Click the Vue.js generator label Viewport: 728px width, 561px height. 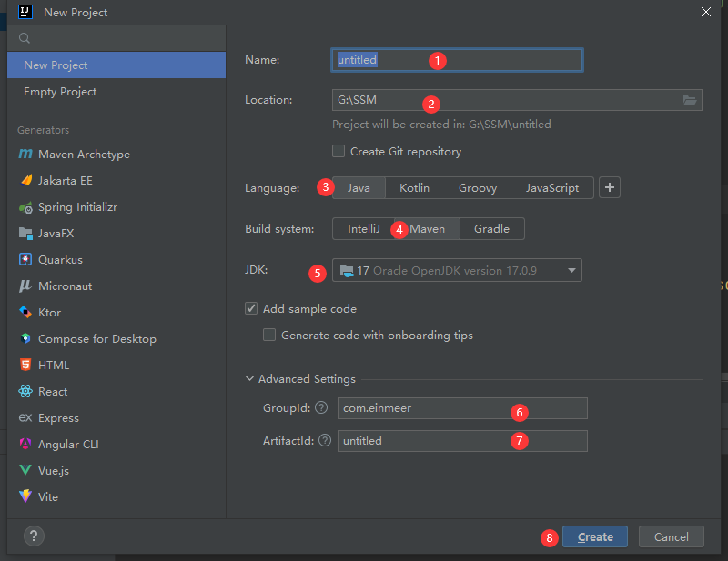point(54,470)
